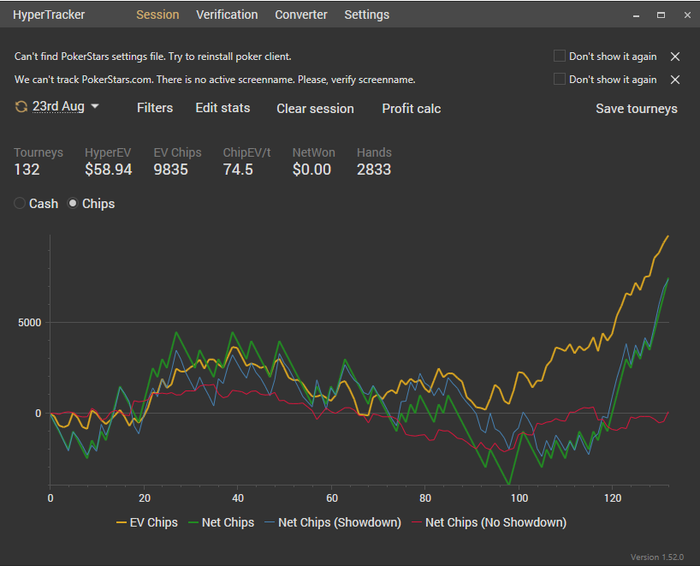The height and width of the screenshot is (566, 700).
Task: Open the Verification tab
Action: tap(227, 15)
